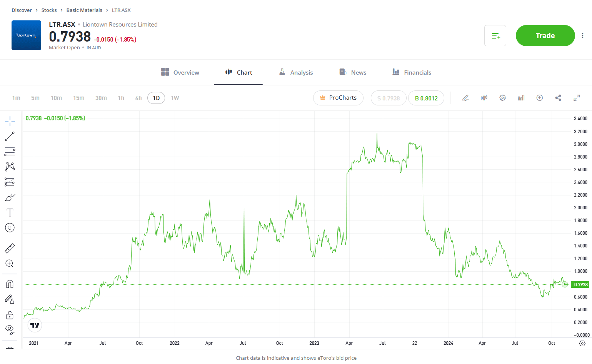The width and height of the screenshot is (592, 364).
Task: Open chart settings gear icon
Action: tap(502, 98)
